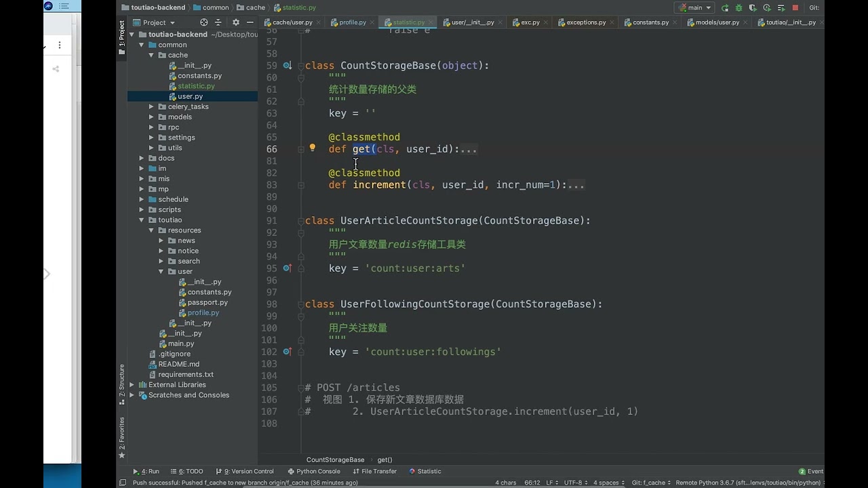Click the lightbulb intention icon on line 66
The width and height of the screenshot is (868, 488).
click(313, 148)
